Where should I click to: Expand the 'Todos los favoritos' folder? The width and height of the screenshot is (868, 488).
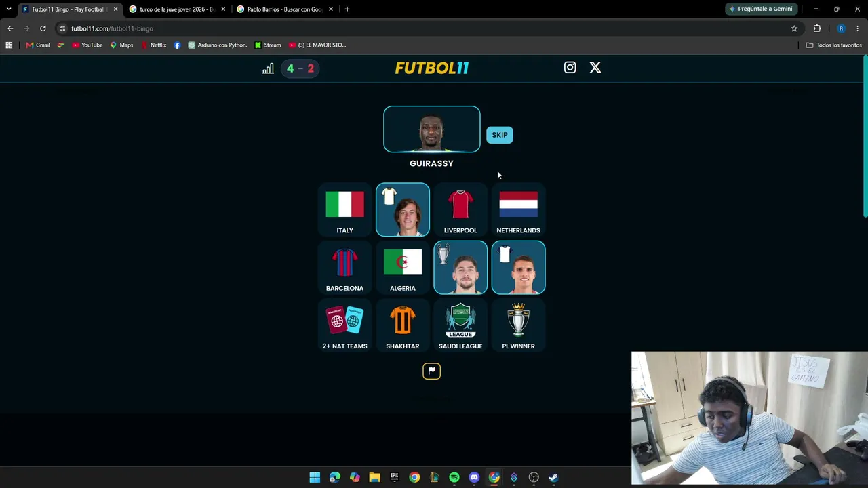tap(833, 45)
